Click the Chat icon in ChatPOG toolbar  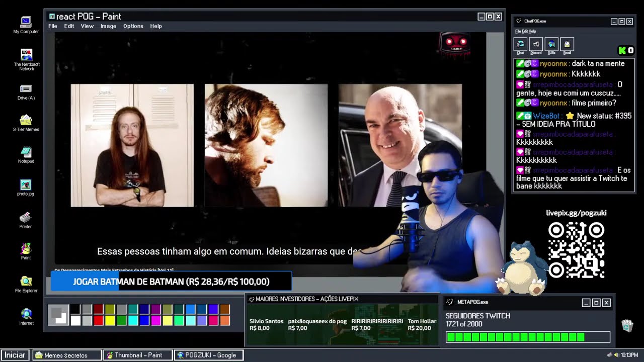(520, 44)
